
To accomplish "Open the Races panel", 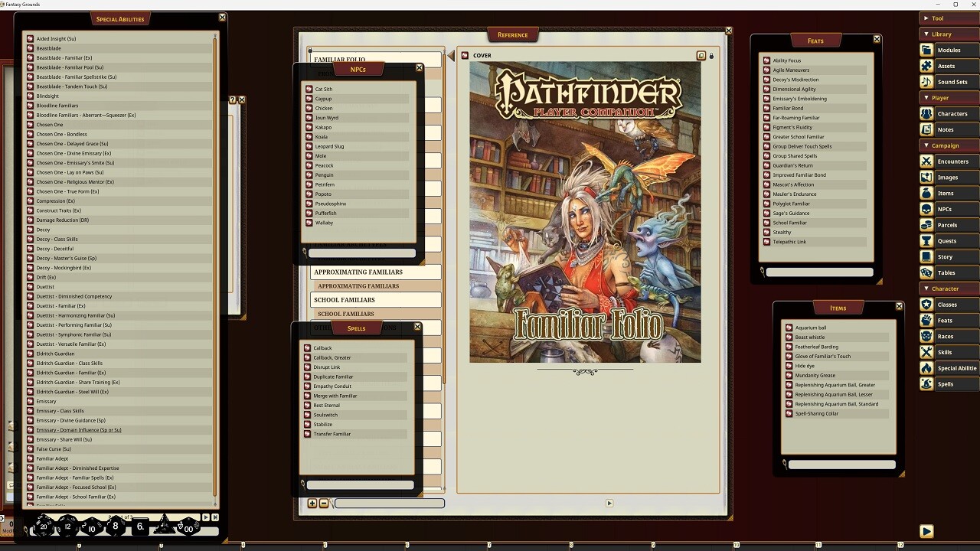I will 947,336.
